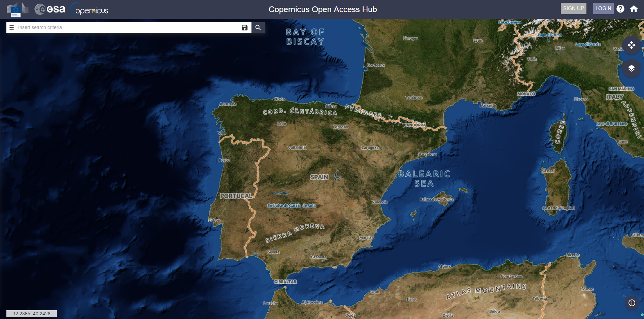The height and width of the screenshot is (319, 644).
Task: Click the Lisbon city label
Action: (x=214, y=220)
